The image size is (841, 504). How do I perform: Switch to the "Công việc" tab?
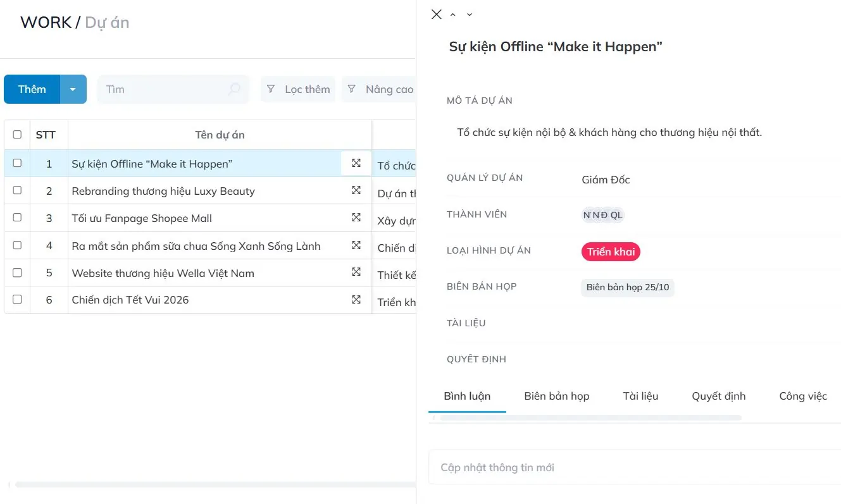802,396
